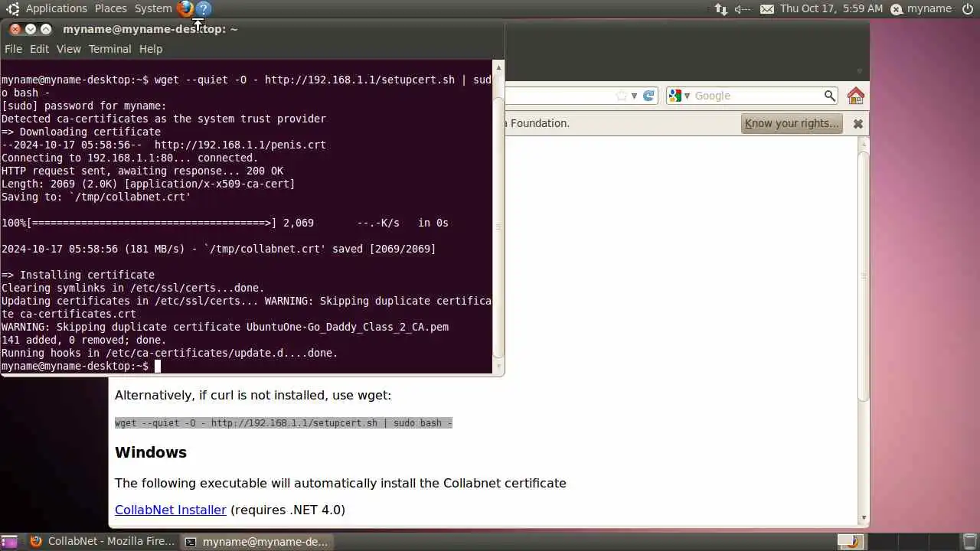This screenshot has width=980, height=551.
Task: Go to the Firefox home page
Action: [856, 96]
